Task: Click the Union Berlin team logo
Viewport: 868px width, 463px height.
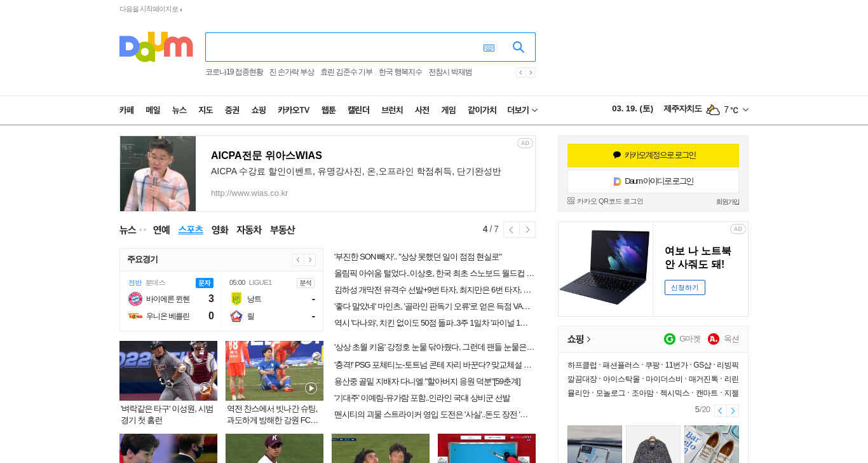Action: 135,316
